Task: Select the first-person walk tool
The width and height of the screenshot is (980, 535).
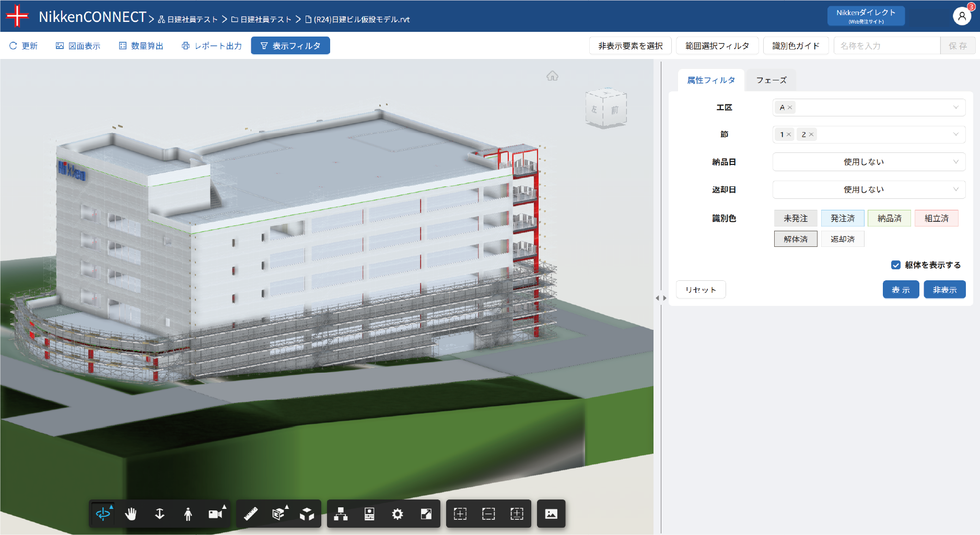Action: tap(188, 514)
